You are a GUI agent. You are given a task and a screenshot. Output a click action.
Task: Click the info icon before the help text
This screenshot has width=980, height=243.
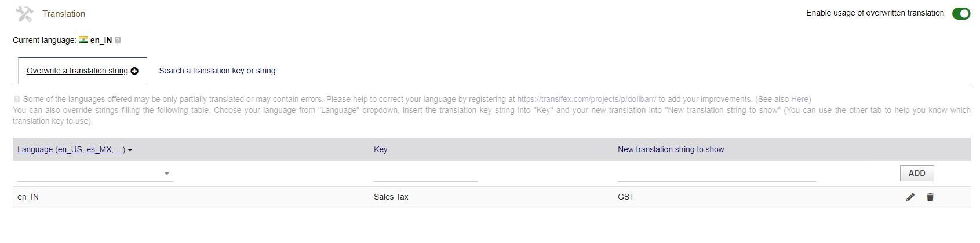(x=17, y=100)
